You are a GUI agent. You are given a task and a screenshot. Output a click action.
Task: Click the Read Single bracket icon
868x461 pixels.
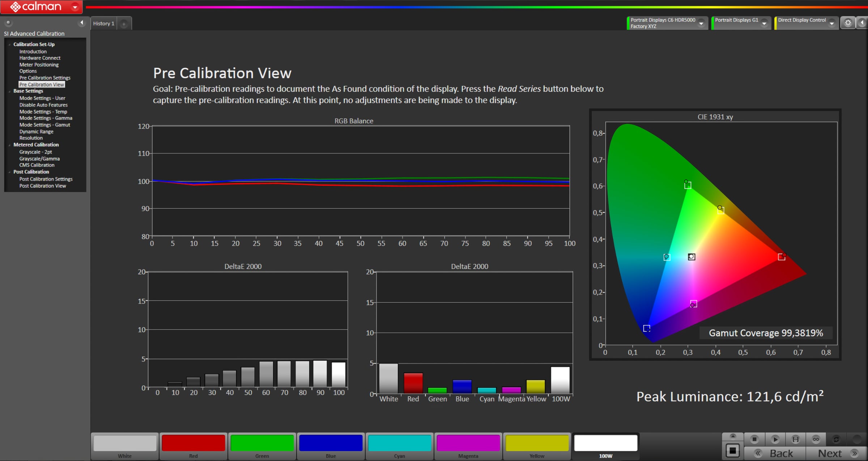(x=795, y=439)
